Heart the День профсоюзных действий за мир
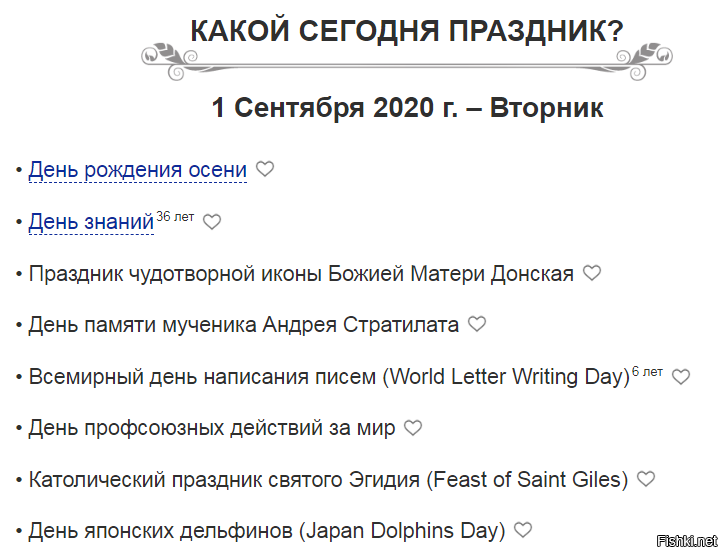 pyautogui.click(x=413, y=428)
